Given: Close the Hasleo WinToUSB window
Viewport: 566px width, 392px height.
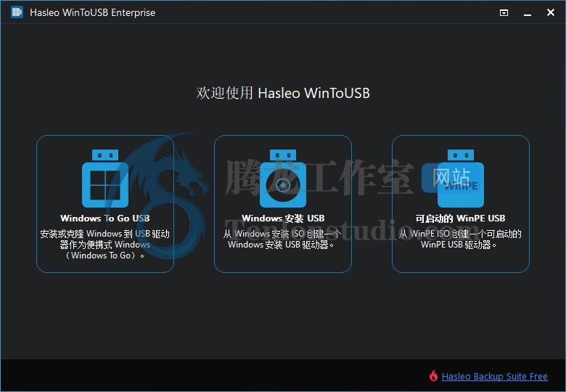Looking at the screenshot, I should click(x=551, y=12).
